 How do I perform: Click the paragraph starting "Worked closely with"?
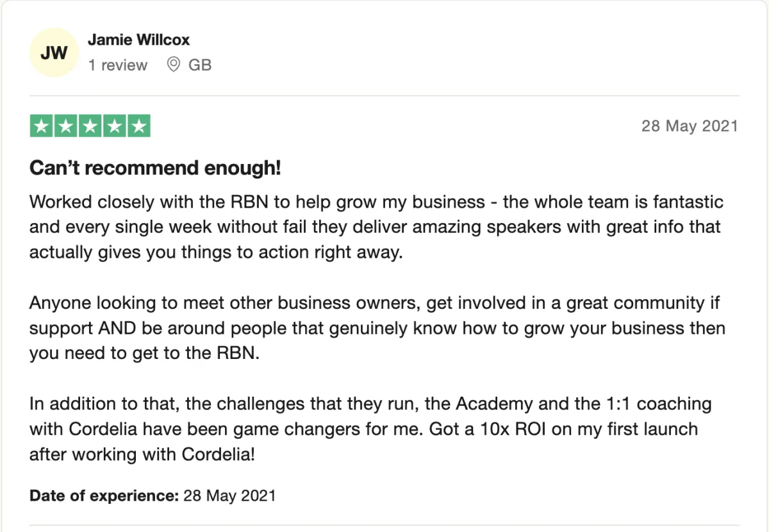tap(376, 227)
